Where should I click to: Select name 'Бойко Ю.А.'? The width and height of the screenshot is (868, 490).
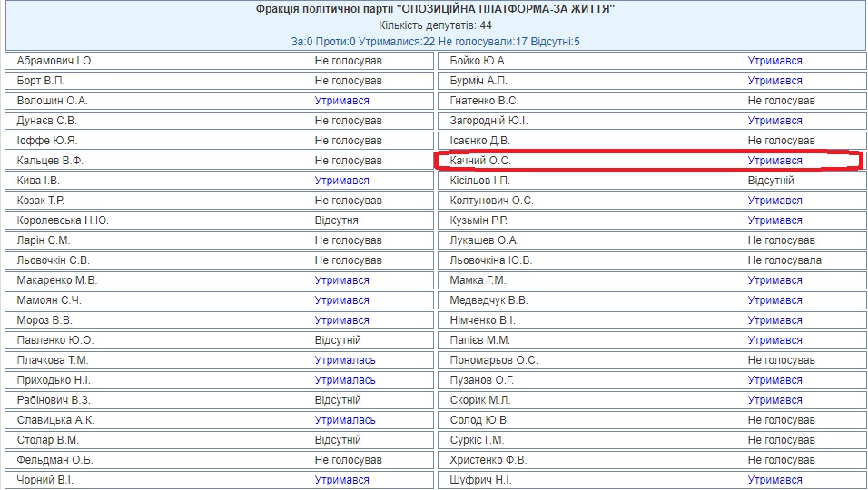pos(478,61)
